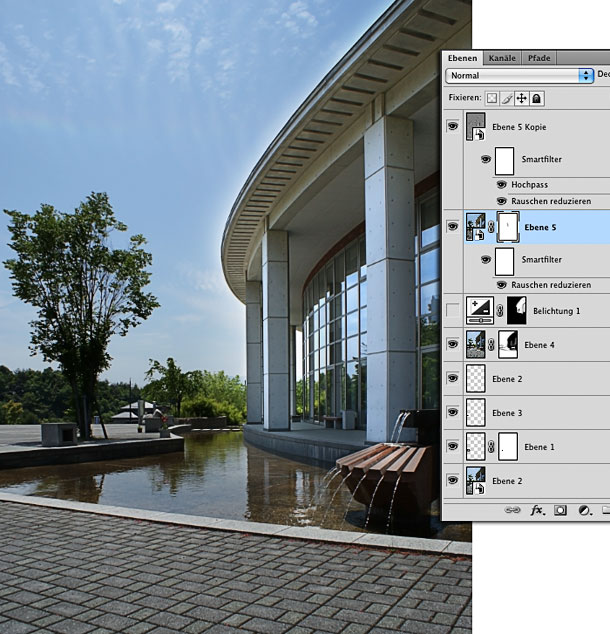Viewport: 610px width, 634px height.
Task: Lock all padlock icon
Action: [536, 98]
